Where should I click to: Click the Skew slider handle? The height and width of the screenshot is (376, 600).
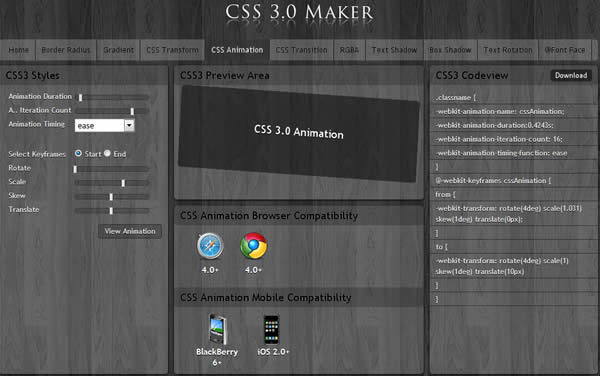click(111, 197)
